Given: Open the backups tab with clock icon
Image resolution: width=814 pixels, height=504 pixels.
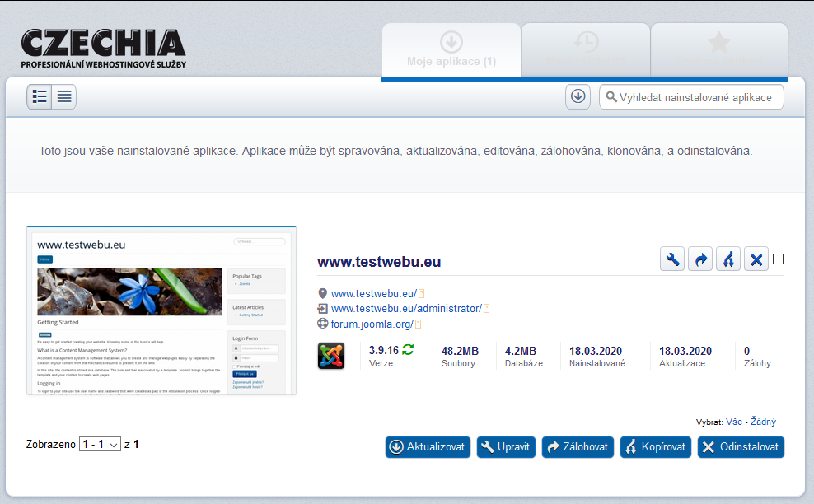Looking at the screenshot, I should point(586,51).
